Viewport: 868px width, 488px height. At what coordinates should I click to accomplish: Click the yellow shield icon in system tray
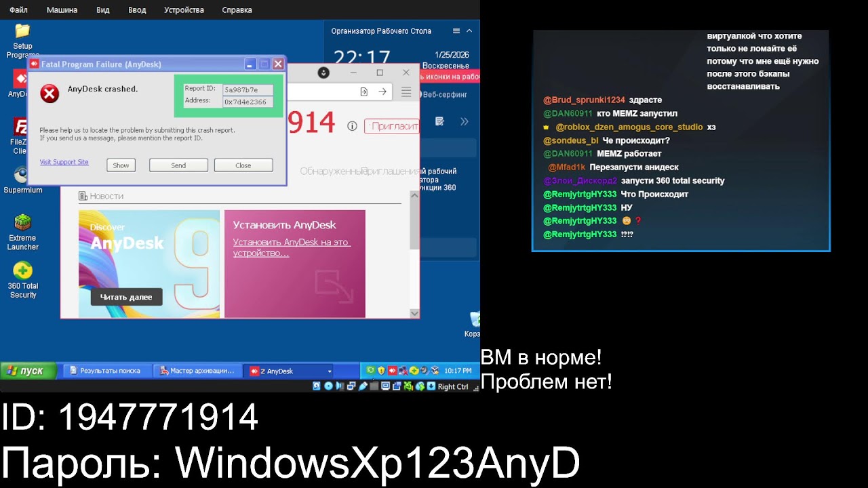click(381, 371)
